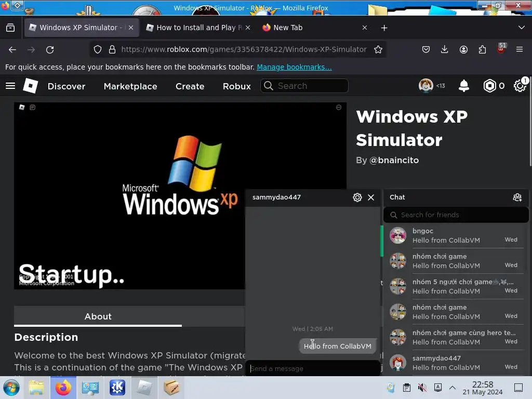Open package box taskbar icon
Image resolution: width=532 pixels, height=399 pixels.
171,388
